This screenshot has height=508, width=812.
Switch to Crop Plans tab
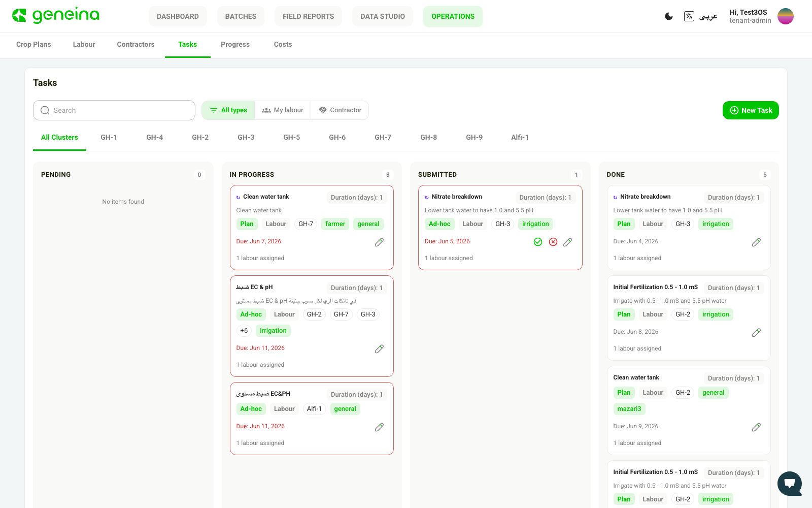[x=33, y=45]
